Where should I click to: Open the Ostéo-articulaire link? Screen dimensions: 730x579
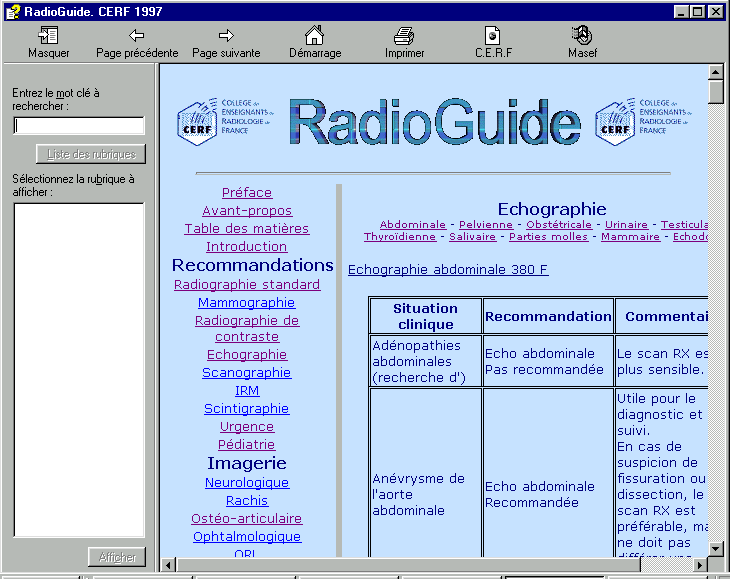[x=247, y=518]
